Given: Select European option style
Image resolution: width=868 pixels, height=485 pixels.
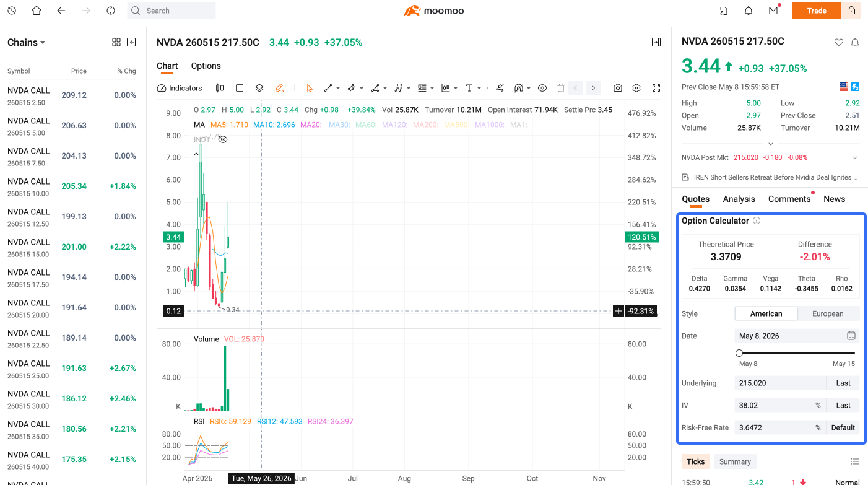Looking at the screenshot, I should [x=828, y=313].
